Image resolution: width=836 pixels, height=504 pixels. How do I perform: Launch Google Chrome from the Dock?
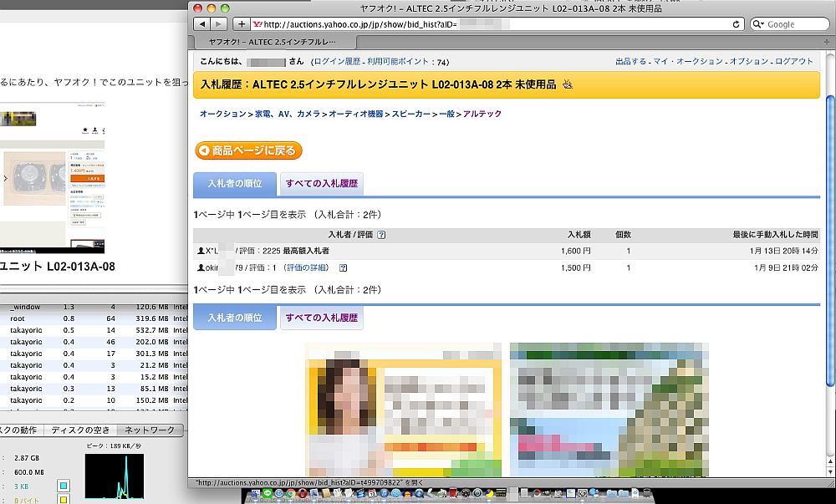point(291,494)
